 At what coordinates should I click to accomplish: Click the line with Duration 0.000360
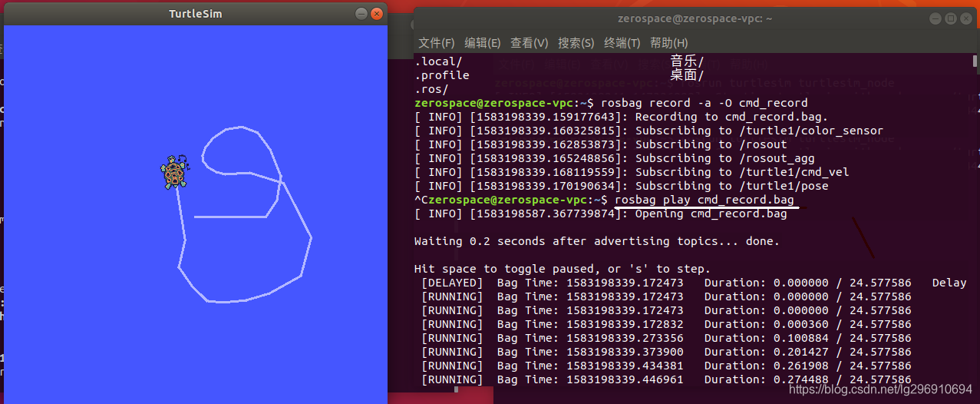pyautogui.click(x=666, y=324)
